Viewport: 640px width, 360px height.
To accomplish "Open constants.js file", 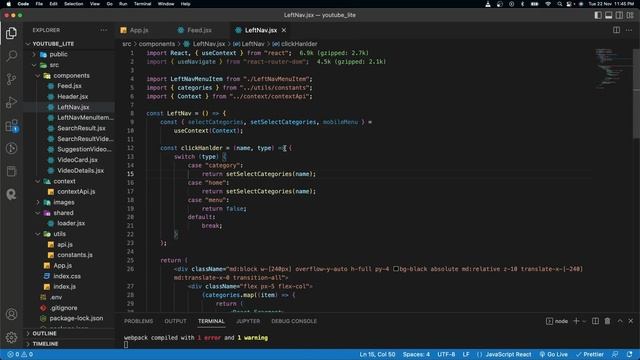I will (x=75, y=255).
